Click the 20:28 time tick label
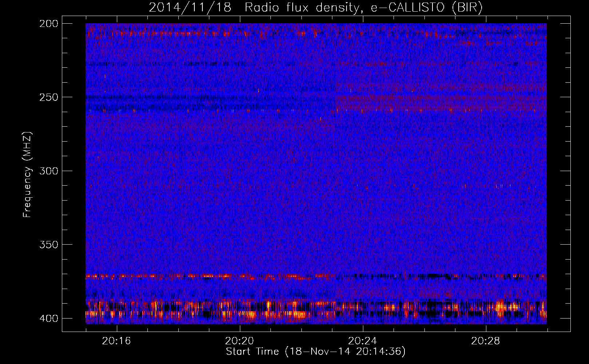Image resolution: width=589 pixels, height=364 pixels. [x=485, y=341]
